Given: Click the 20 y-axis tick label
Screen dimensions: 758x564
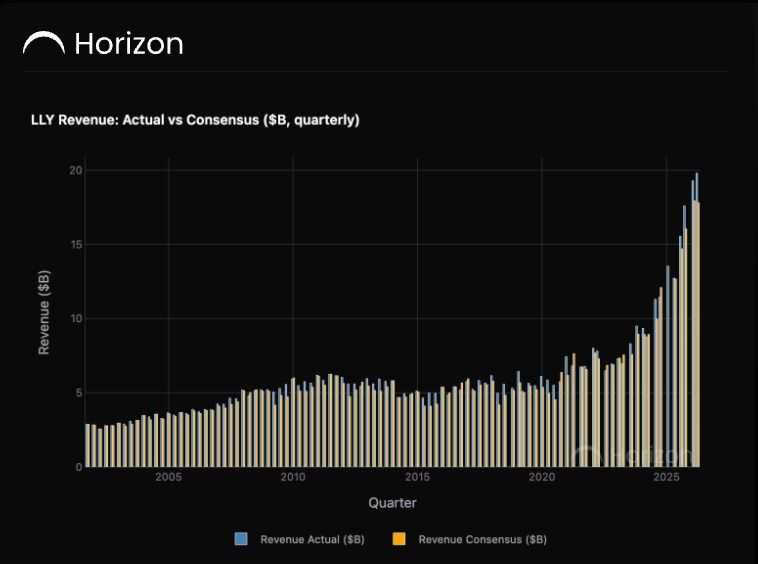Looking at the screenshot, I should point(75,170).
